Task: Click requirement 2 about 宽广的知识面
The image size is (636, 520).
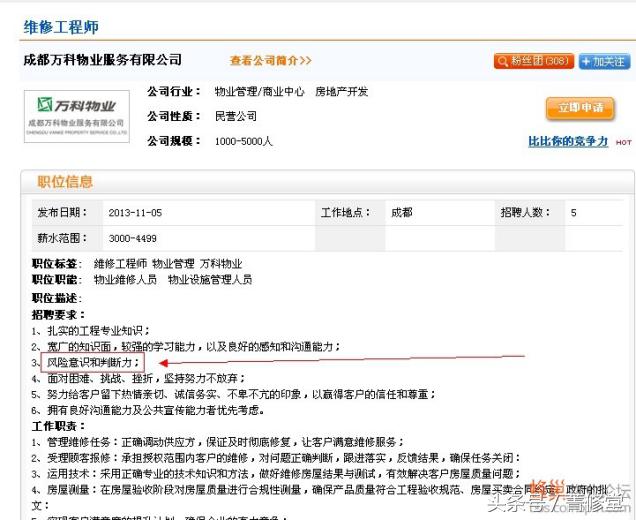Action: pos(186,347)
